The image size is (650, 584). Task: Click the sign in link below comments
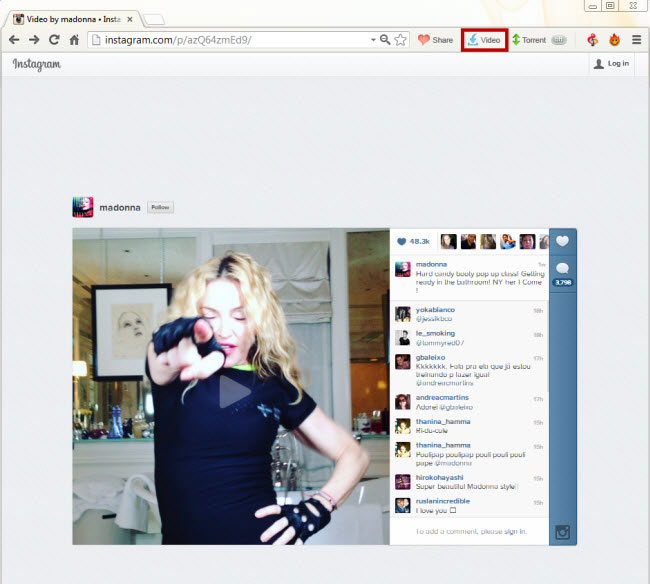[515, 531]
